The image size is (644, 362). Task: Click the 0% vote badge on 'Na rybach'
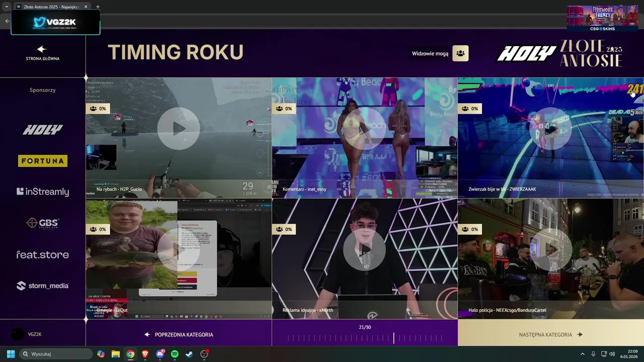[98, 109]
